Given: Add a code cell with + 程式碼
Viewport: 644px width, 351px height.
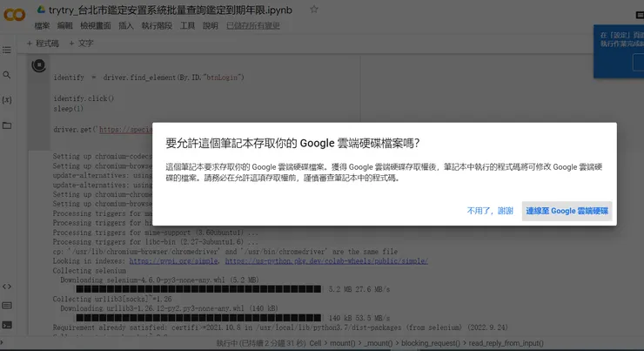Looking at the screenshot, I should (x=43, y=44).
